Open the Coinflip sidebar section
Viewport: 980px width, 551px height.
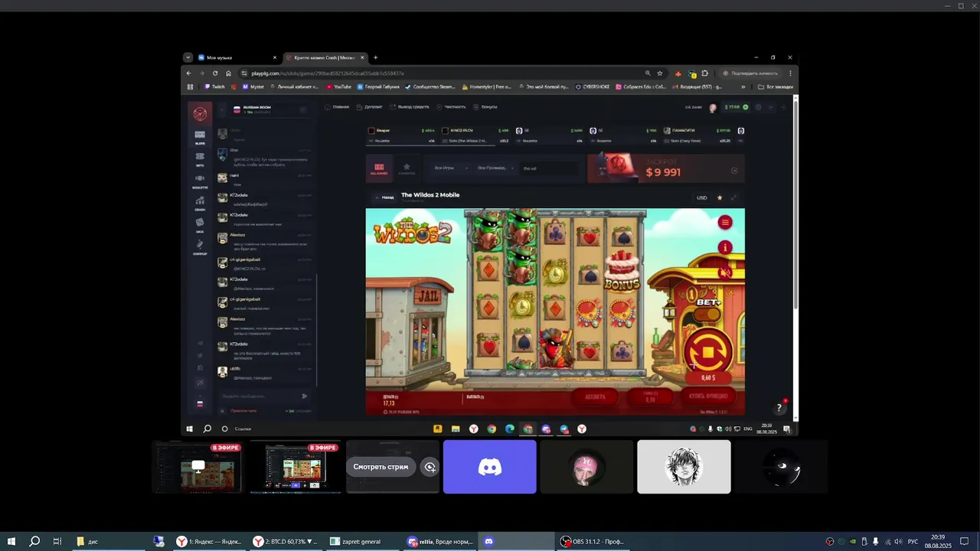pos(200,246)
